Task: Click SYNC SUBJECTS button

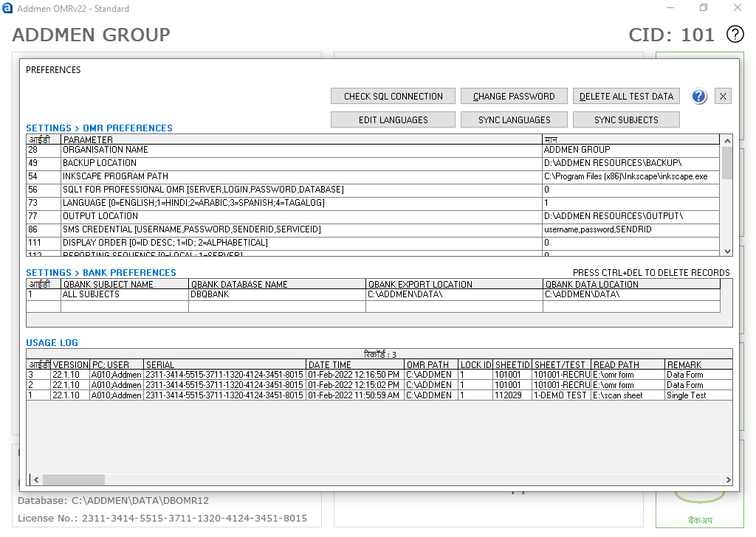Action: pyautogui.click(x=626, y=120)
